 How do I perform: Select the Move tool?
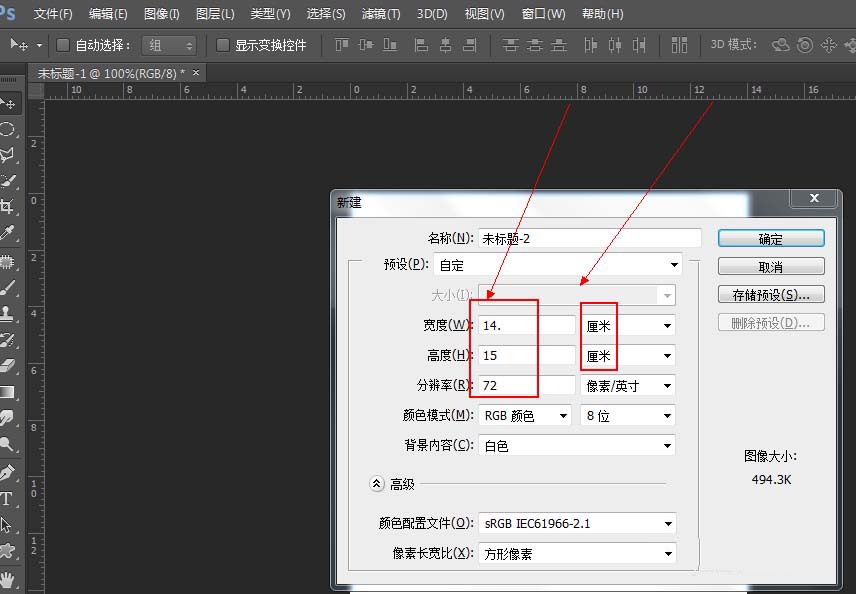[10, 103]
